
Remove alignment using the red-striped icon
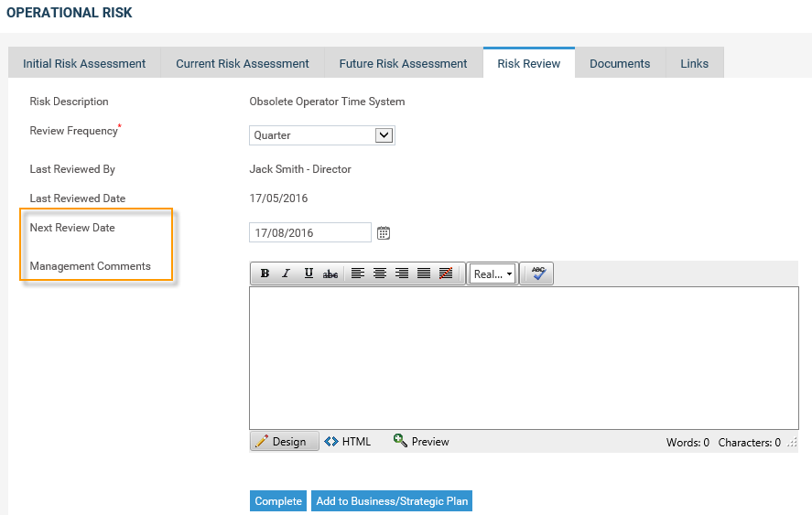446,274
